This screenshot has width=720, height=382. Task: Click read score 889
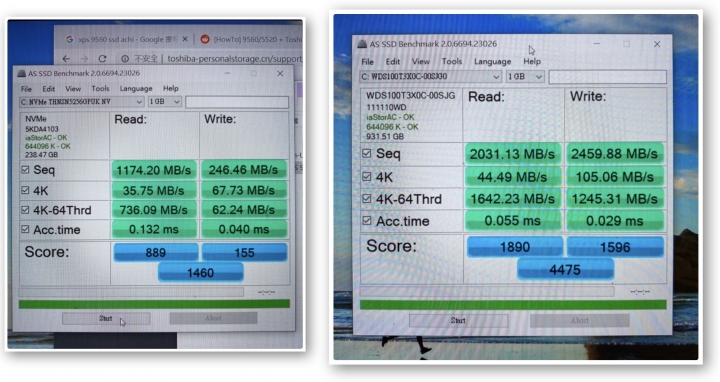tap(156, 253)
